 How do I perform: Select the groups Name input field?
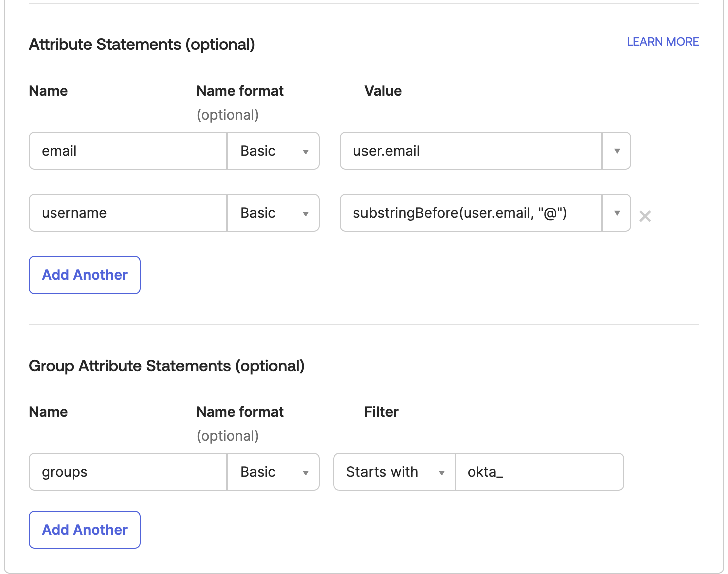(x=127, y=472)
